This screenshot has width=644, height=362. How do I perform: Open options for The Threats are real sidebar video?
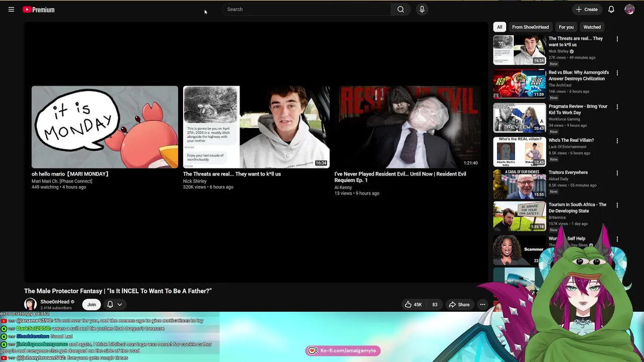(x=617, y=39)
